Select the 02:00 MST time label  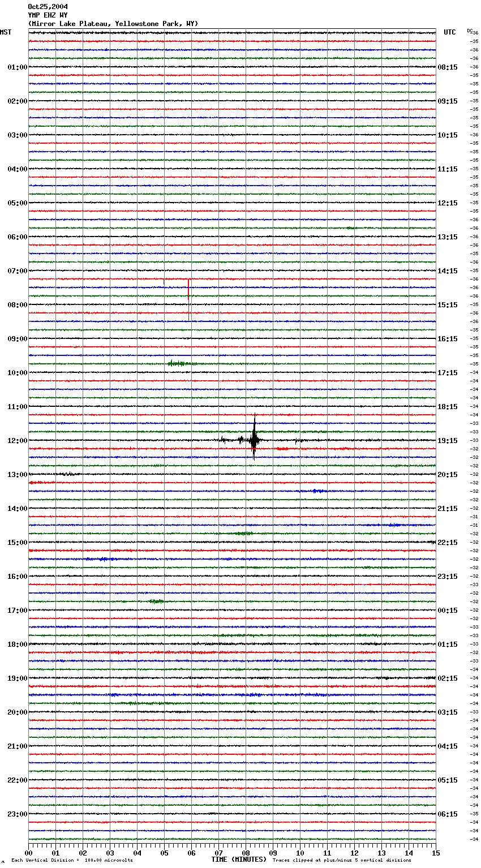coord(17,101)
